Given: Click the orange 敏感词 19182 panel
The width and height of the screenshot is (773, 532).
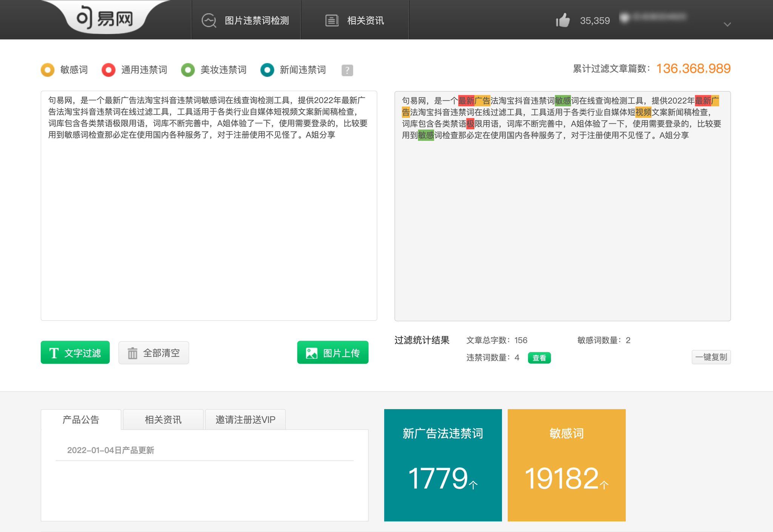Looking at the screenshot, I should click(566, 465).
